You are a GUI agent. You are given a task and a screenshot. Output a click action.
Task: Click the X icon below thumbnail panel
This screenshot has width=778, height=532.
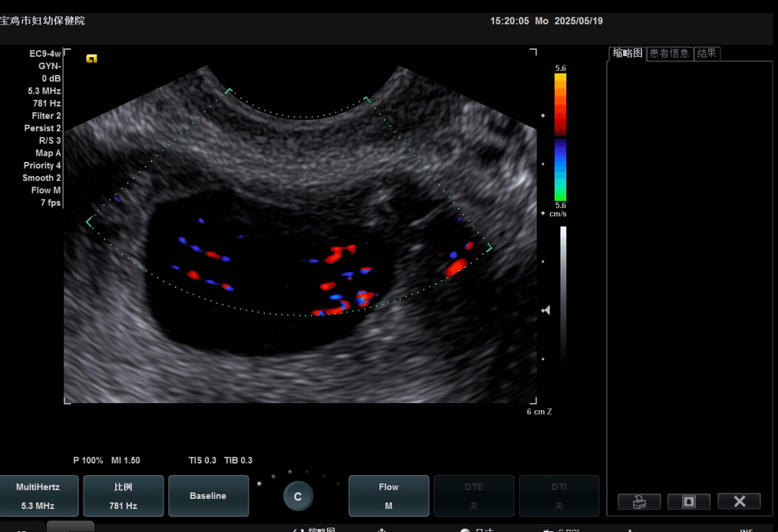739,502
